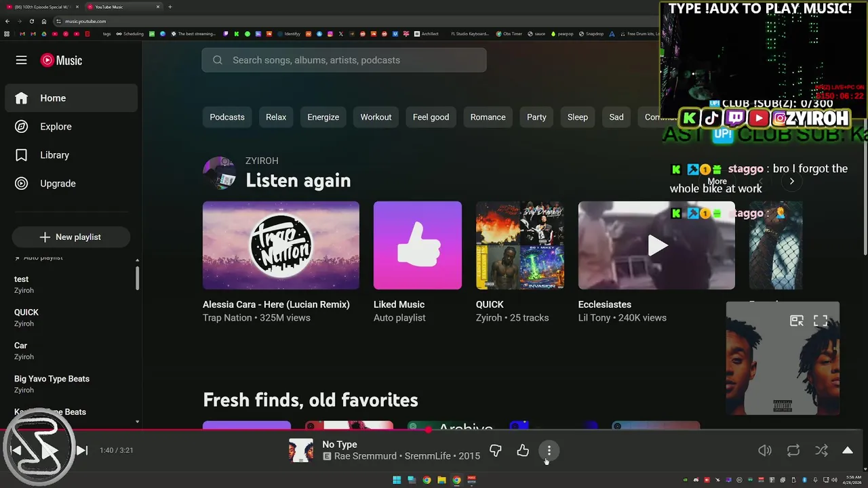Click the taskbar clock
This screenshot has height=488, width=868.
click(852, 480)
